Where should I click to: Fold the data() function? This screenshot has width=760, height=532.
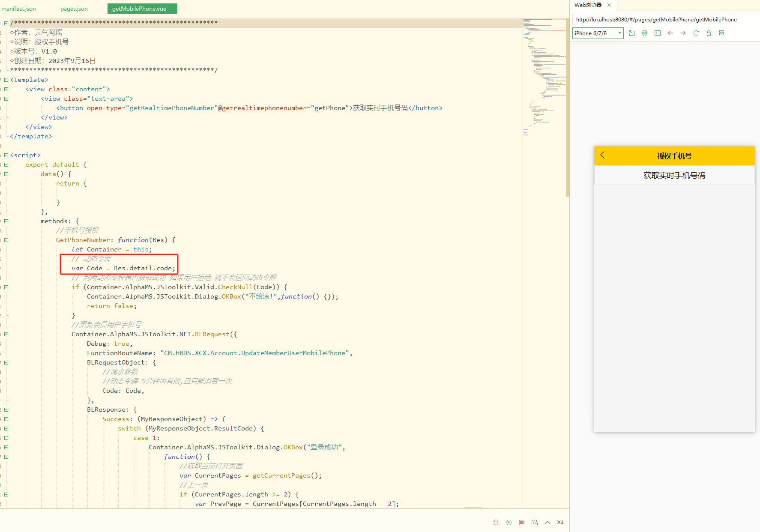pyautogui.click(x=6, y=174)
